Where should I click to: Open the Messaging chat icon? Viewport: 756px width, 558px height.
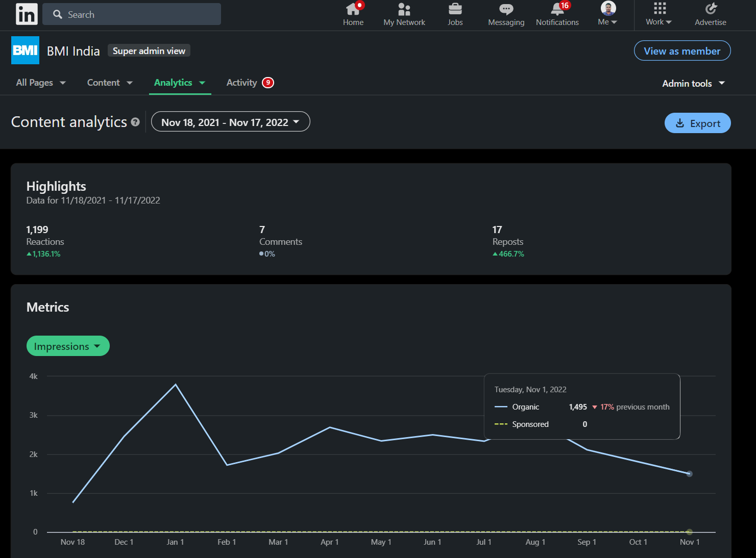(506, 9)
